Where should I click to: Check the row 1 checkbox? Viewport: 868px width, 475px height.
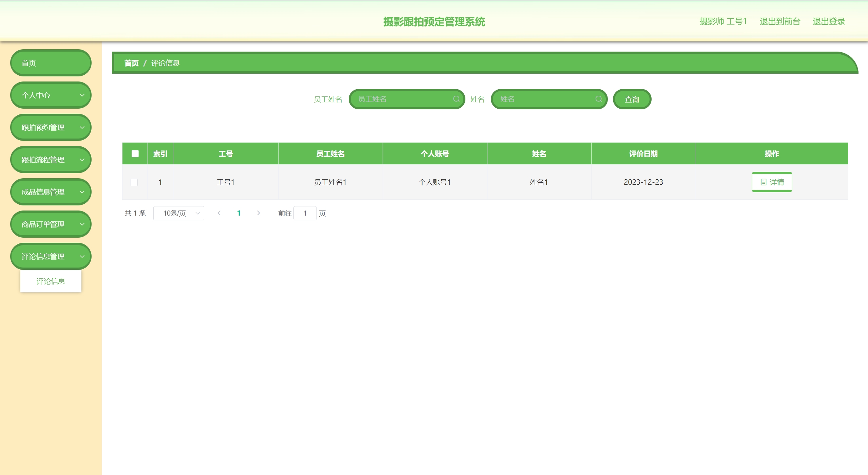pos(134,182)
